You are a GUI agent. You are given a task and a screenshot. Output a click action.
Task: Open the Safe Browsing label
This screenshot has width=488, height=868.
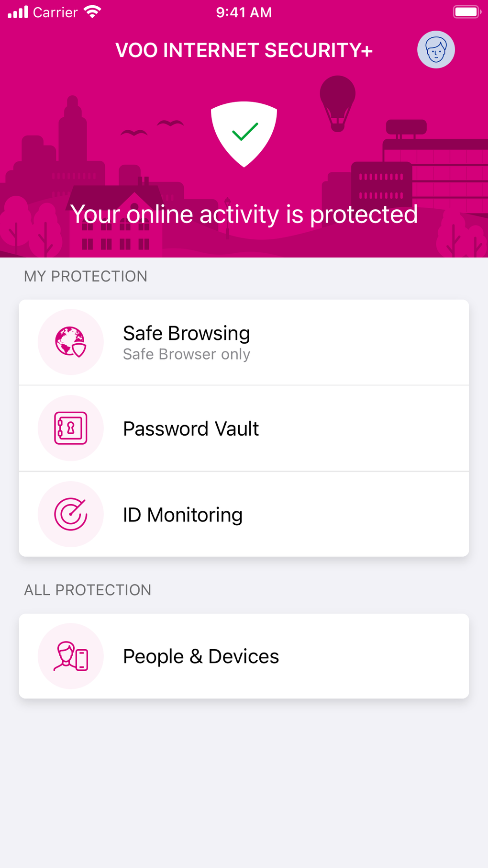point(187,333)
